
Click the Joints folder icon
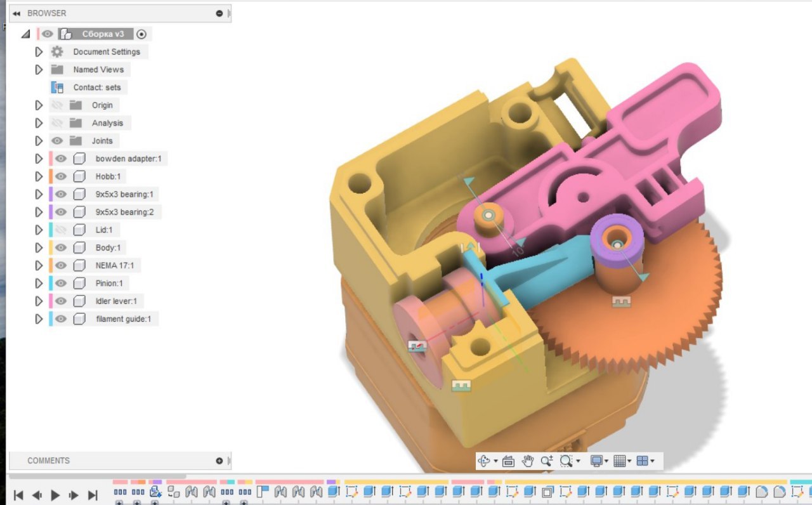pos(76,141)
